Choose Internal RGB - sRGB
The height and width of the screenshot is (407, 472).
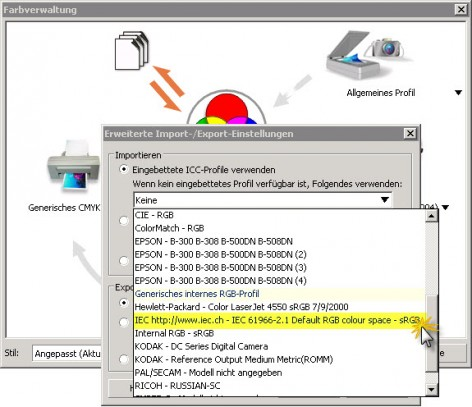pos(279,333)
